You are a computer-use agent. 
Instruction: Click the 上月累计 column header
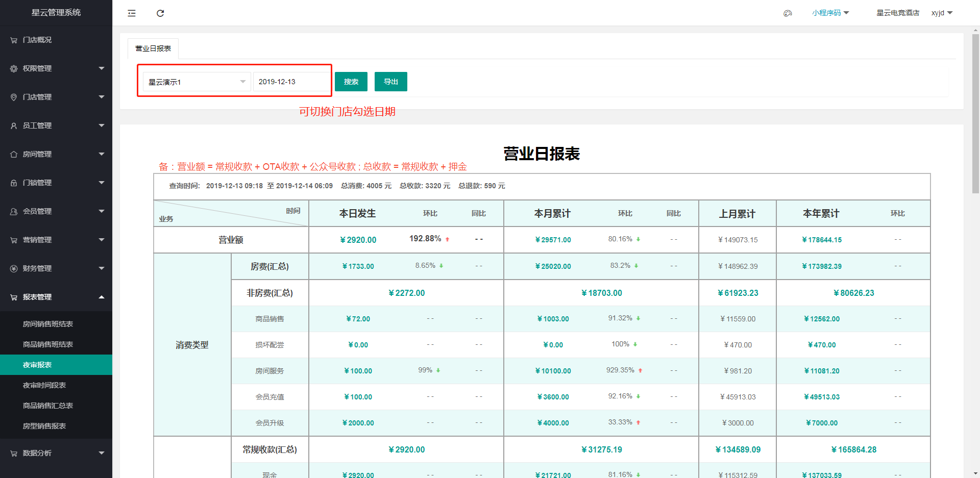click(737, 214)
